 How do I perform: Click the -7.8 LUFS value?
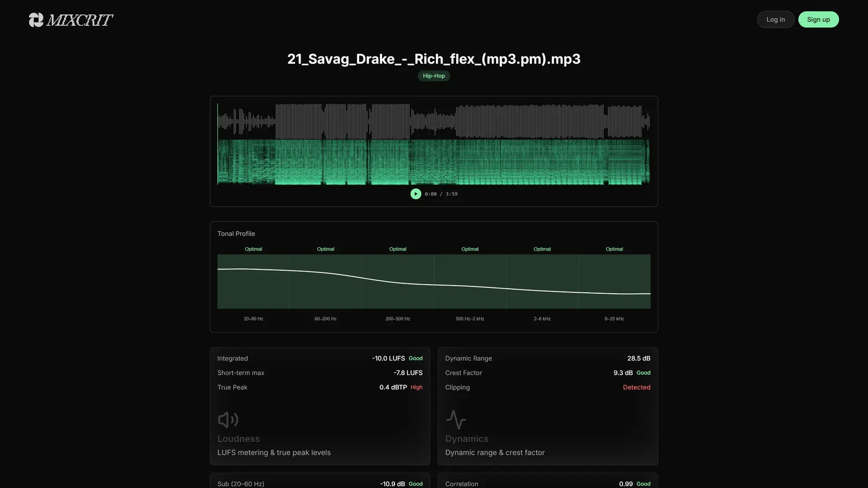click(x=408, y=373)
